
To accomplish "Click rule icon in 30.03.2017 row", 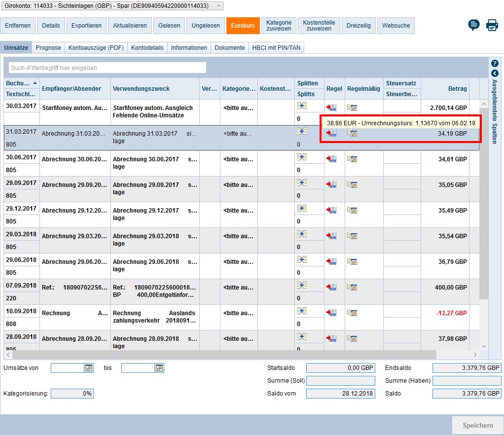I will click(x=331, y=108).
